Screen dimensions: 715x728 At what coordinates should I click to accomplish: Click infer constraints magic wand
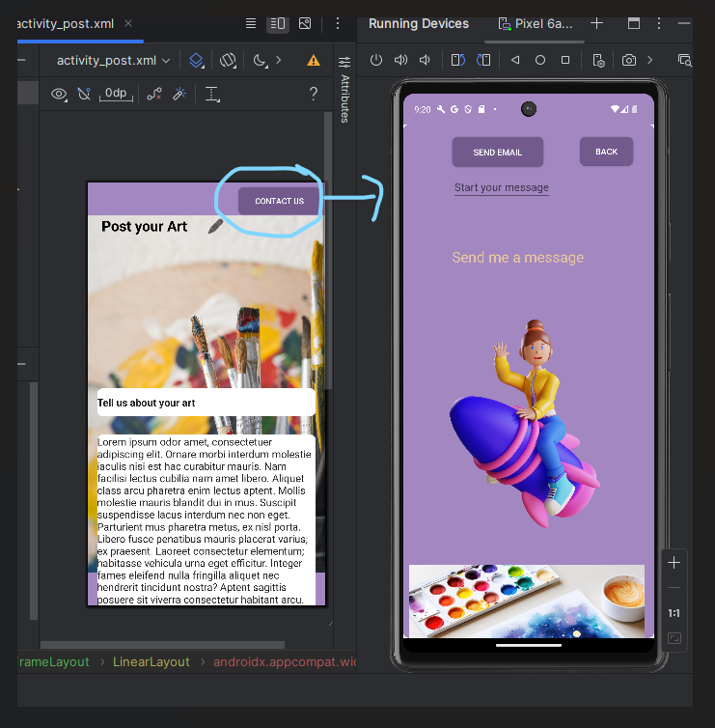179,94
